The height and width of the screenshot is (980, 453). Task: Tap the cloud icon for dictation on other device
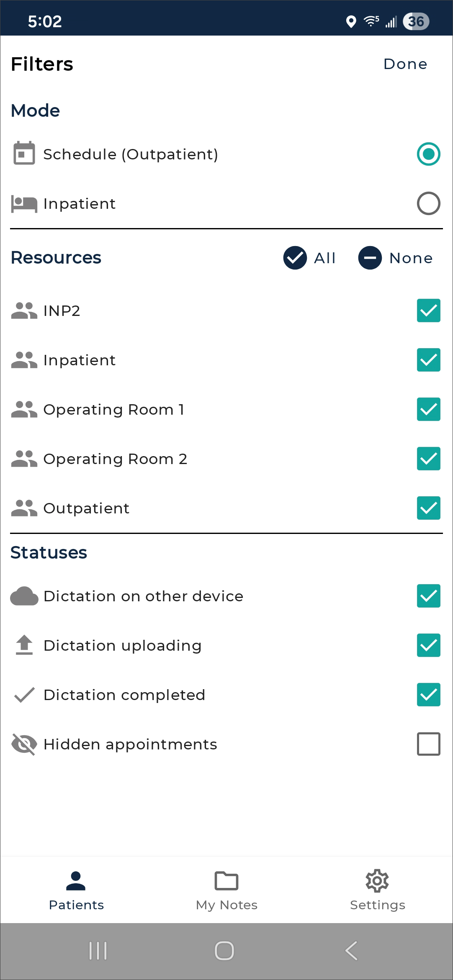click(x=24, y=596)
